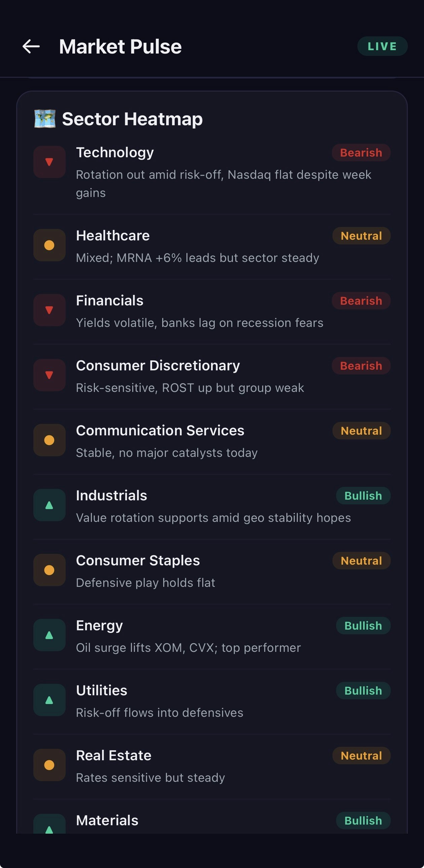Toggle the Bearish badge on Technology
Image resolution: width=424 pixels, height=868 pixels.
click(361, 153)
